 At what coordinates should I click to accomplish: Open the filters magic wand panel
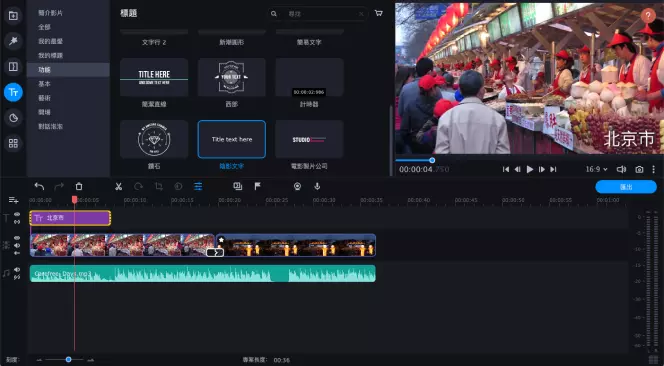point(13,41)
